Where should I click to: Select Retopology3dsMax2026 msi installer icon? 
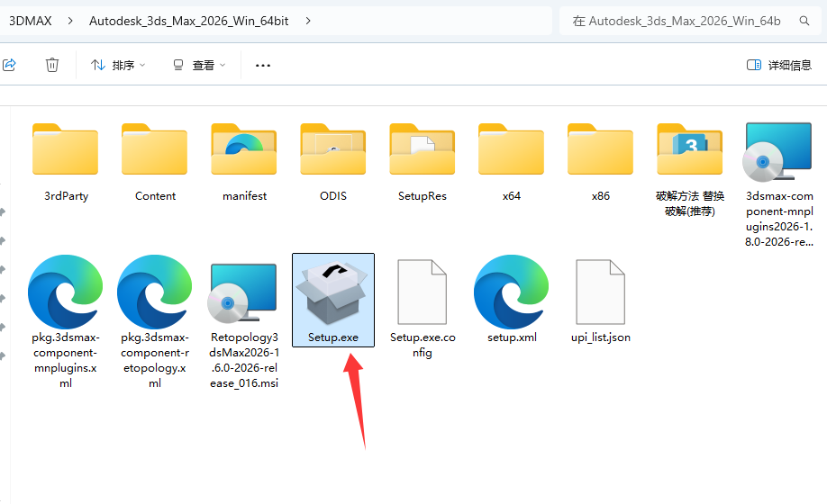(242, 293)
